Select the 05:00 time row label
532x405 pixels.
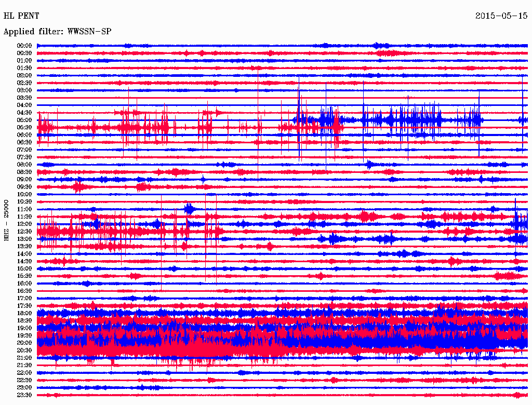24,120
